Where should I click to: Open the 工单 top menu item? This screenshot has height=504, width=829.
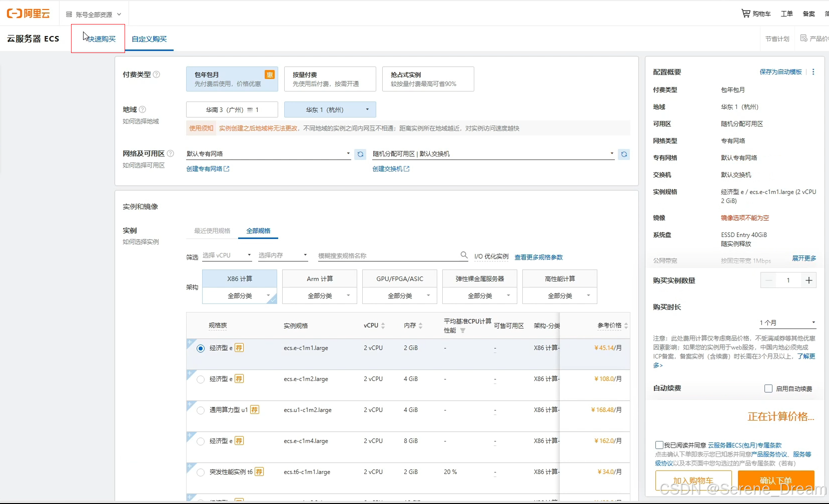(x=786, y=14)
